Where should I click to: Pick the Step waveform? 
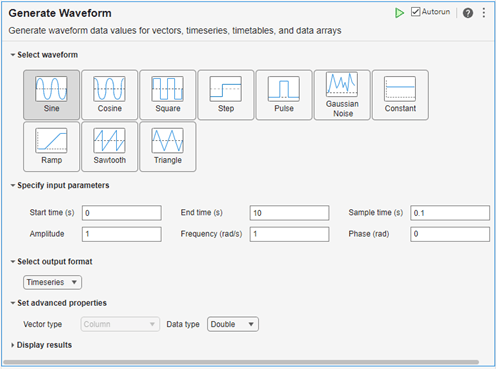click(x=226, y=95)
